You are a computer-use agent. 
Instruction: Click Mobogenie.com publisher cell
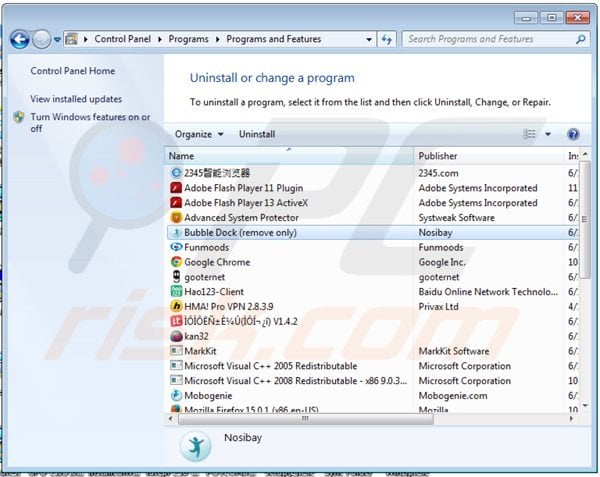point(453,396)
